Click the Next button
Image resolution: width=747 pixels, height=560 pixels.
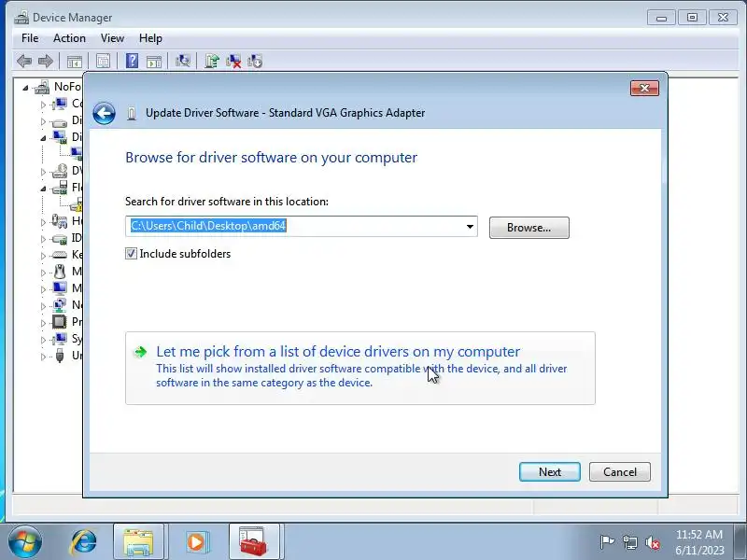point(550,472)
